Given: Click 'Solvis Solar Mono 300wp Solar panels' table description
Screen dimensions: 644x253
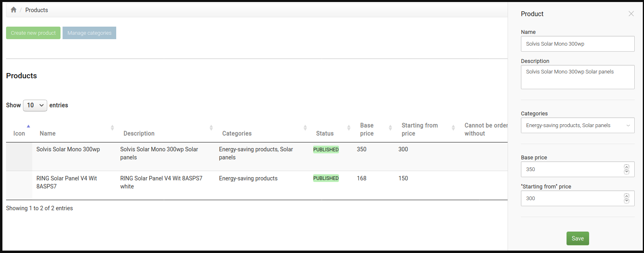Looking at the screenshot, I should [x=159, y=153].
